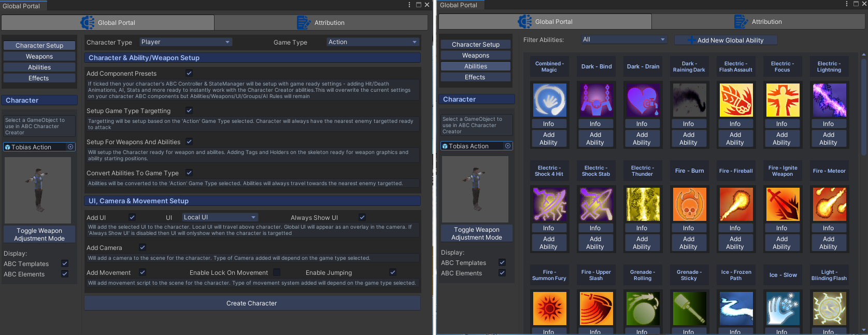Click the Dark Raining Dark ability icon
This screenshot has width=868, height=335.
point(689,100)
